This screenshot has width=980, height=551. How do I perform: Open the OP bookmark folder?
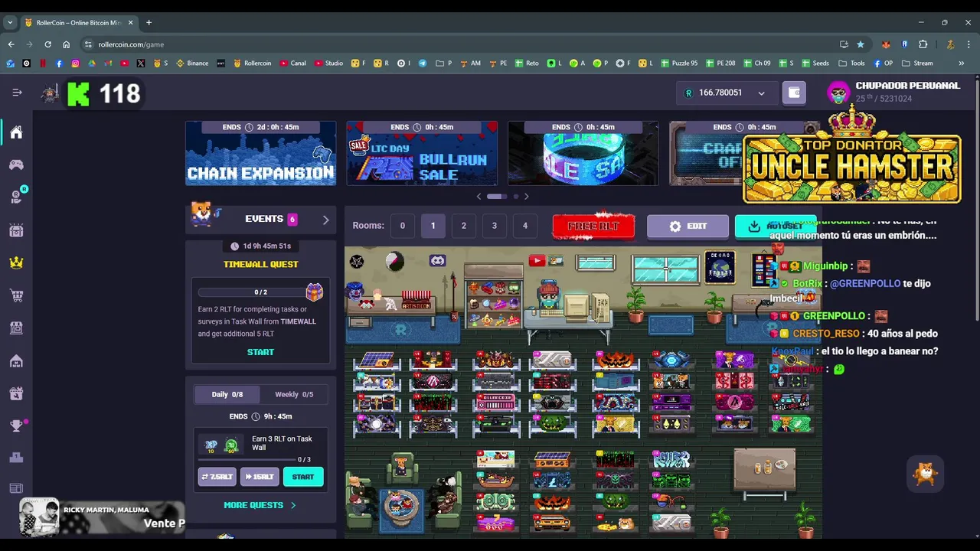[x=883, y=63]
